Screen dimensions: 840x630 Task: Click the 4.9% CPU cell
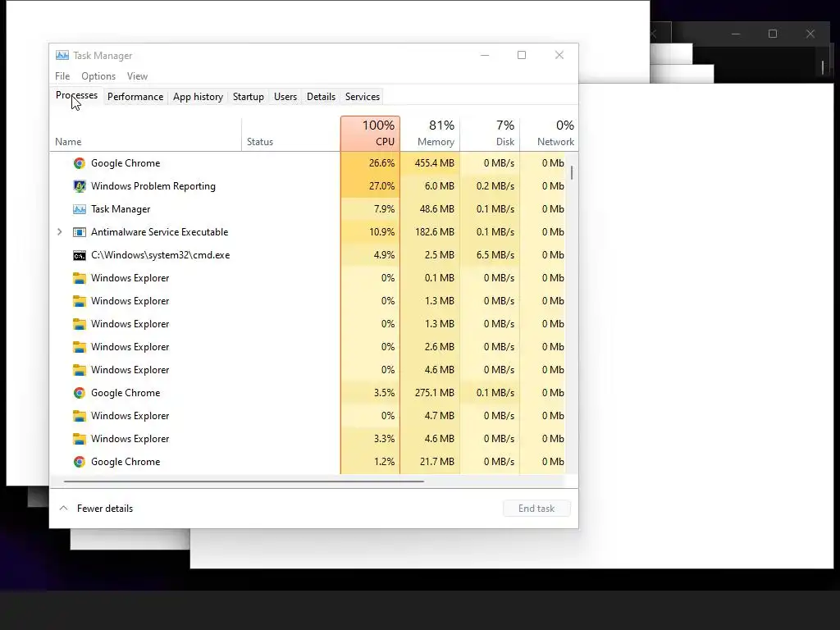370,256
